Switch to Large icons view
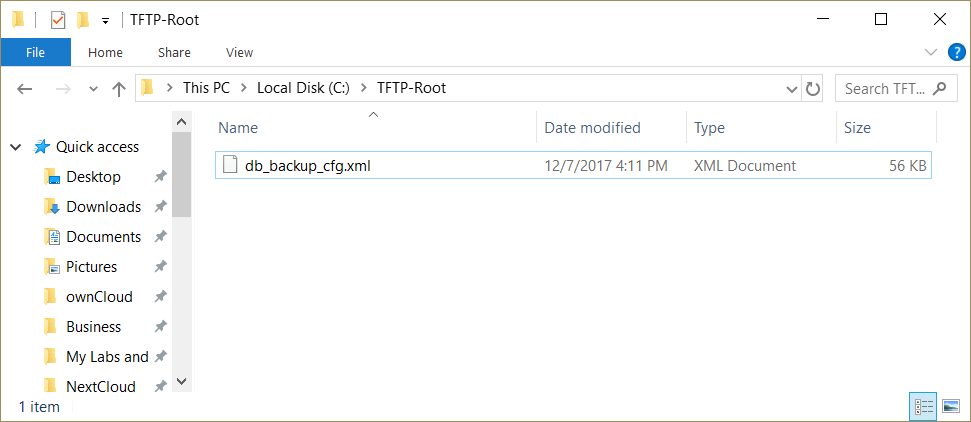 pos(950,406)
